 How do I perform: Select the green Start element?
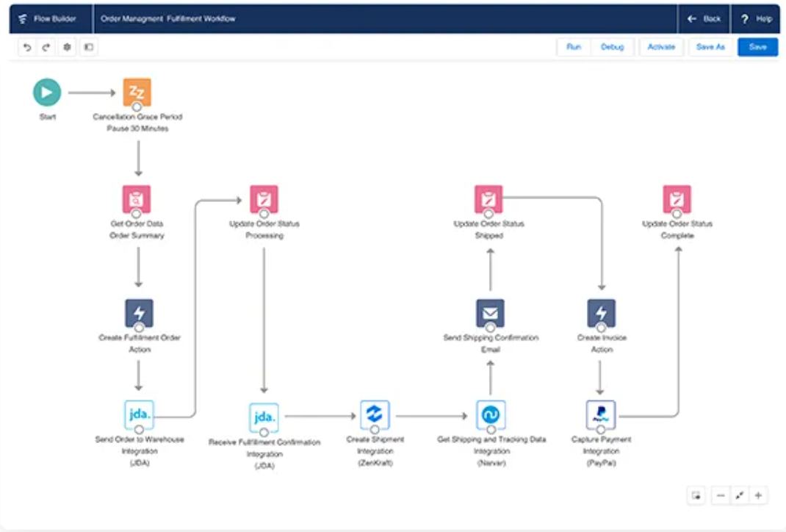click(47, 93)
